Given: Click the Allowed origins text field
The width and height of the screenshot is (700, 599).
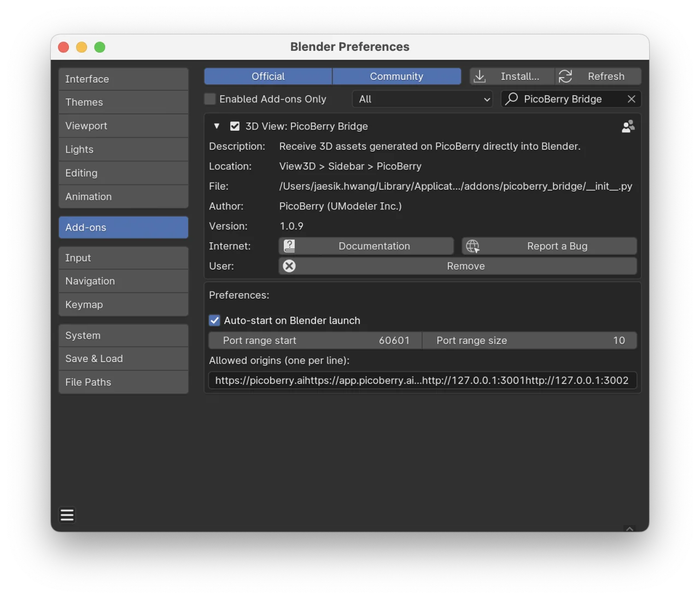Looking at the screenshot, I should 423,380.
